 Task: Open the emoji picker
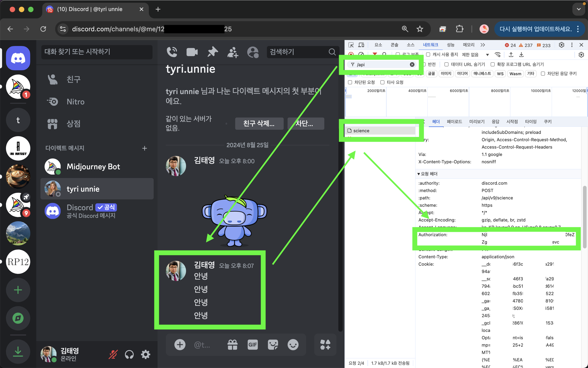[293, 345]
